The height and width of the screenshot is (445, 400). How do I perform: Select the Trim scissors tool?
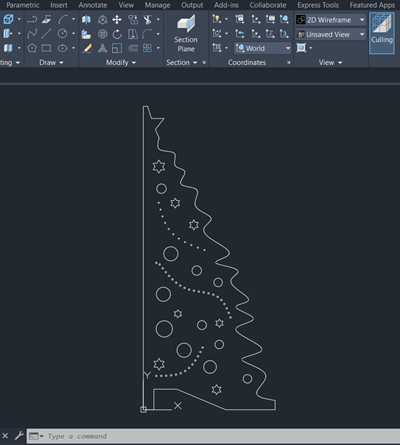coord(148,20)
